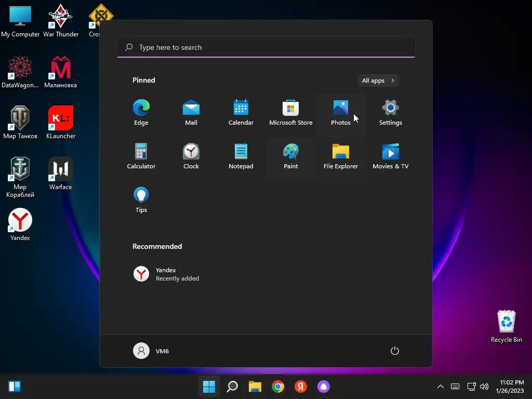The image size is (532, 399).
Task: Open recommended Yandex recently added item
Action: [166, 274]
